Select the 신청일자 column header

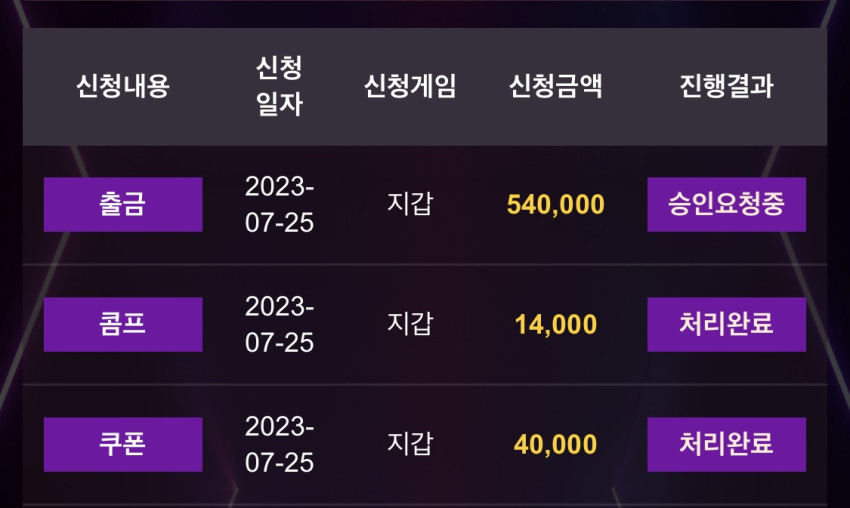(x=279, y=86)
